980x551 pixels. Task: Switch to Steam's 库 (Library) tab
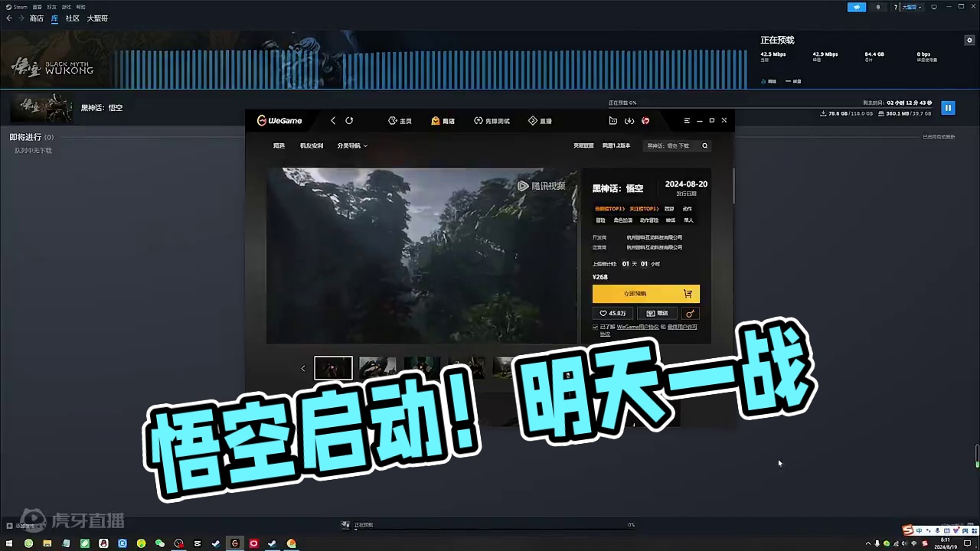pyautogui.click(x=54, y=18)
